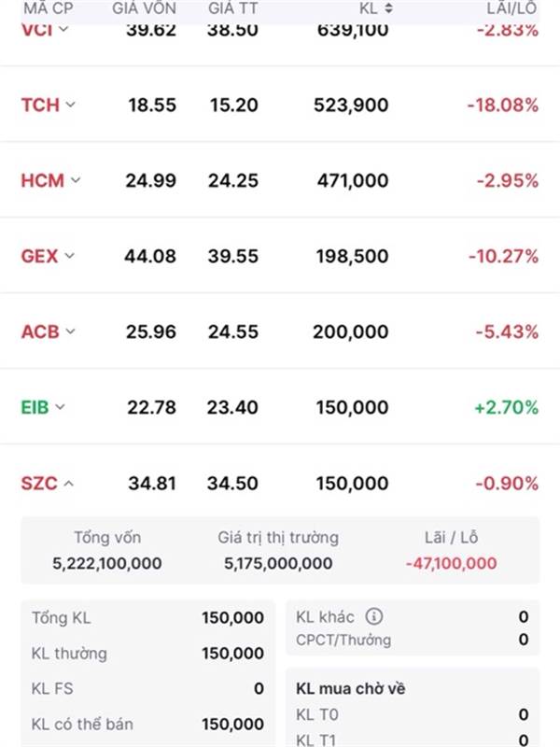The width and height of the screenshot is (560, 747).
Task: Collapse the SZC details chevron
Action: [68, 484]
